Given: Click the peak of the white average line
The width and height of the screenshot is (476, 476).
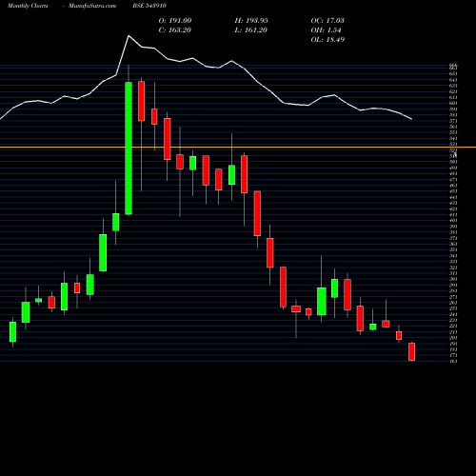Looking at the screenshot, I should tap(129, 35).
